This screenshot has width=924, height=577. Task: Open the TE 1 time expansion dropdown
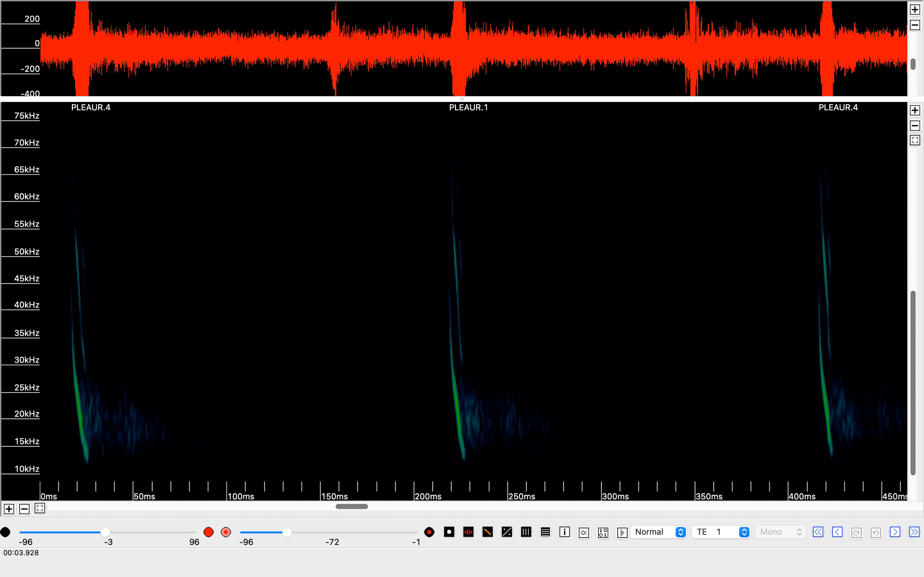tap(722, 532)
